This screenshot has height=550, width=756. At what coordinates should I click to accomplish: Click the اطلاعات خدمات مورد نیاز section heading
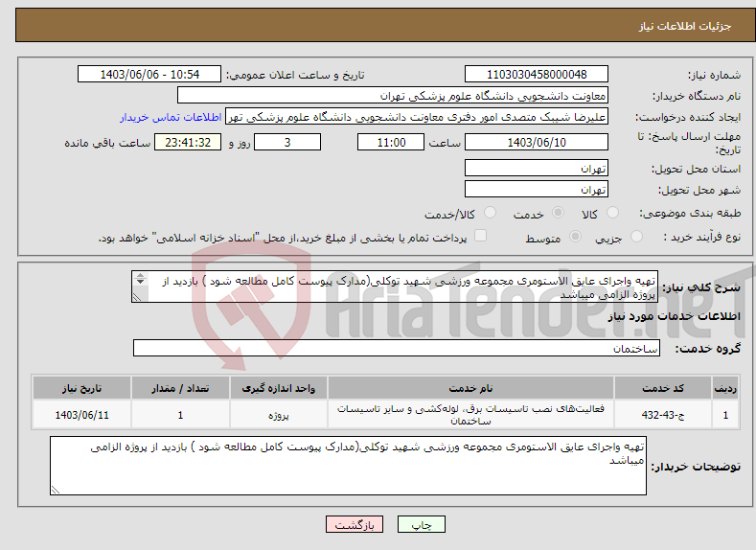click(674, 316)
